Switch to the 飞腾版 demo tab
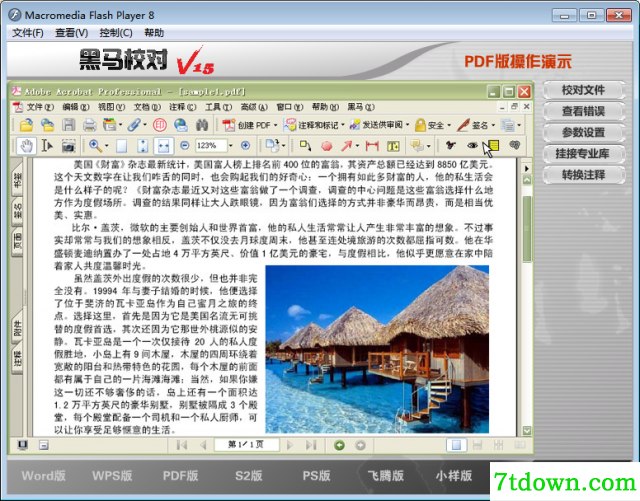The width and height of the screenshot is (640, 501). [x=385, y=476]
